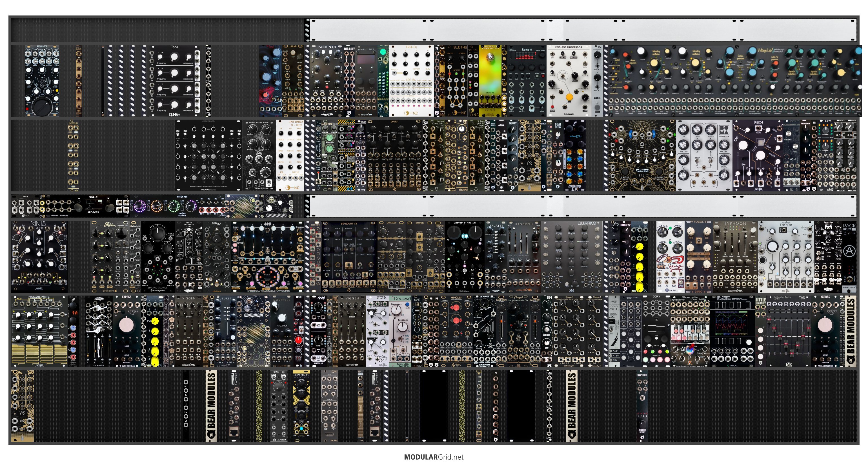
Task: Select the LITTLE SMASHY module
Action: tap(761, 331)
